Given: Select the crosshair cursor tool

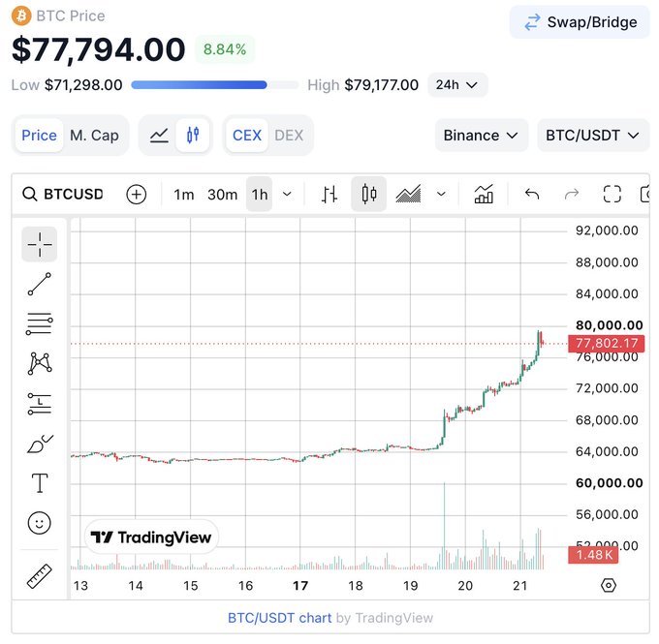Looking at the screenshot, I should click(40, 244).
